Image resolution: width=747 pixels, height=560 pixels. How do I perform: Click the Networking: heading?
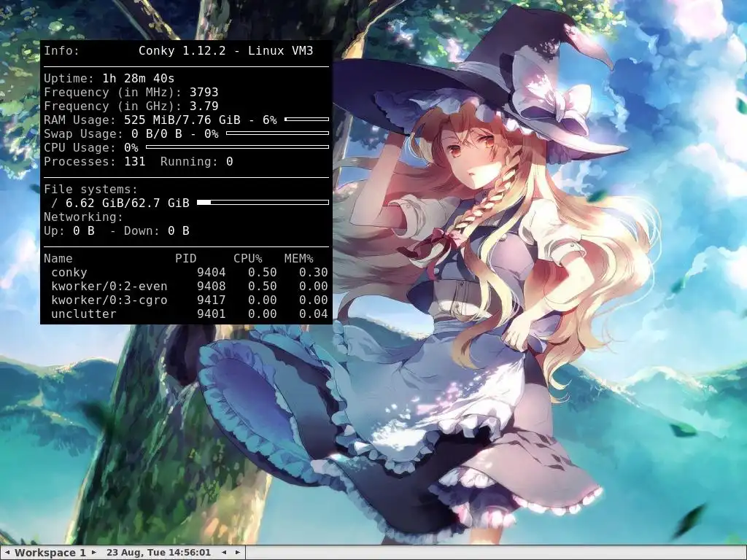pos(83,217)
